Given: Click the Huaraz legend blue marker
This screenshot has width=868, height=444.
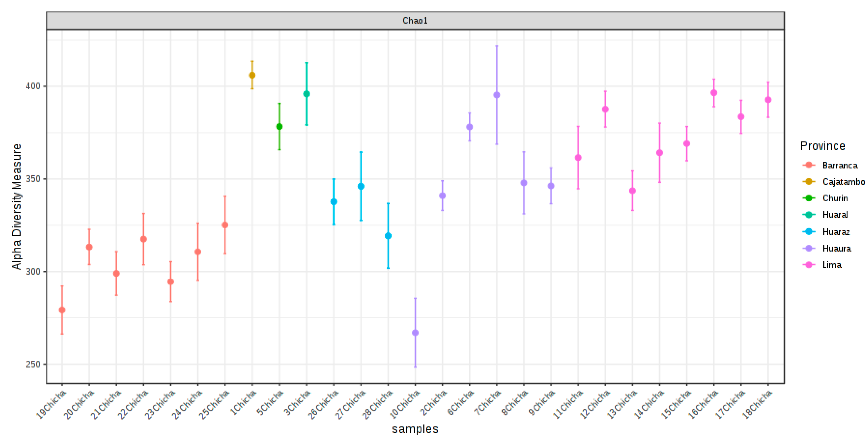Looking at the screenshot, I should coord(808,231).
